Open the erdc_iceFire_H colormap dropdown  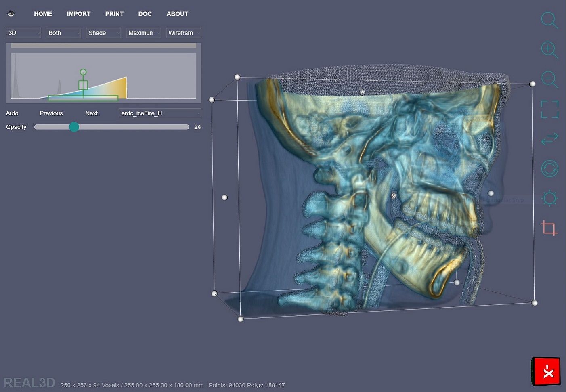coord(160,113)
